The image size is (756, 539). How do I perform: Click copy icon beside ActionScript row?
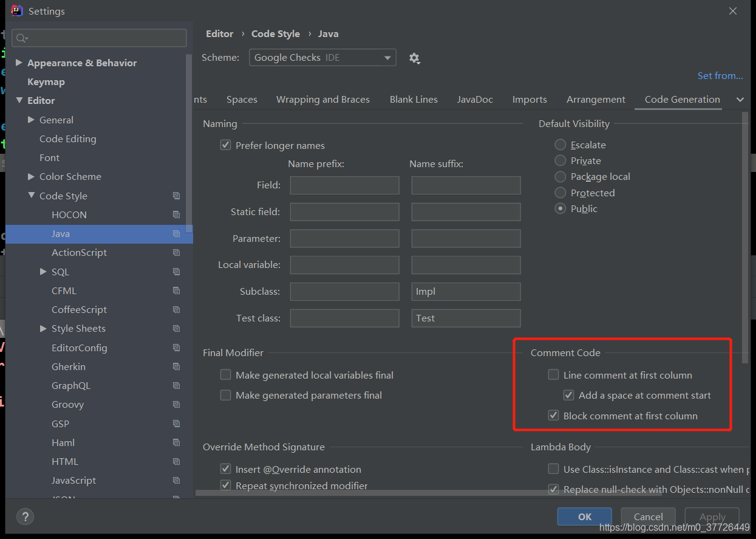pos(176,253)
